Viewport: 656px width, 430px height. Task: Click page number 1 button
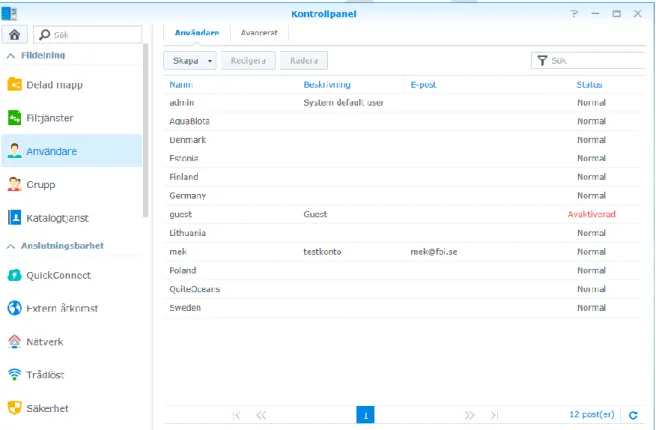click(365, 415)
